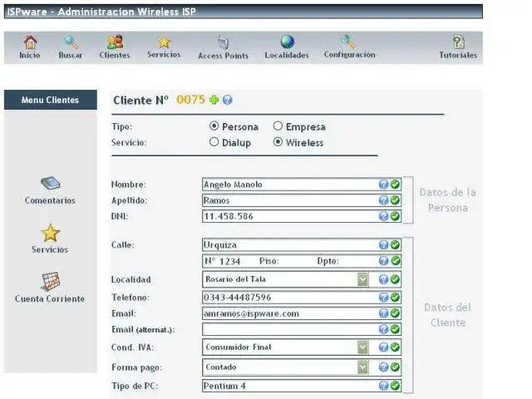Click help icon in Forma pago row
This screenshot has height=399, width=532.
[383, 367]
